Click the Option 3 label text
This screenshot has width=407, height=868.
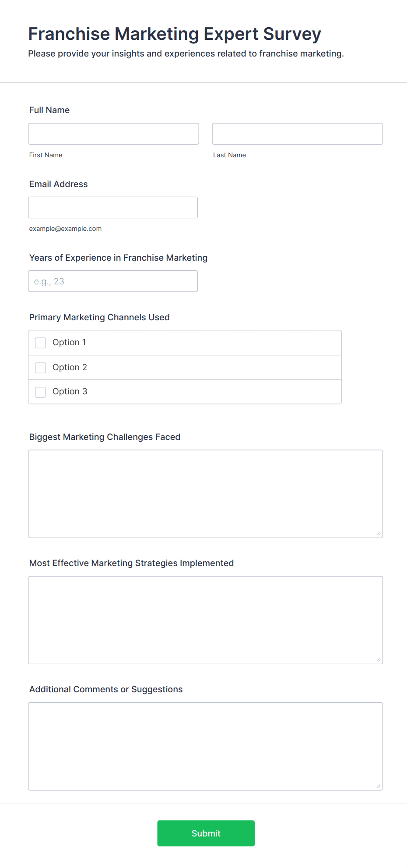click(x=70, y=391)
